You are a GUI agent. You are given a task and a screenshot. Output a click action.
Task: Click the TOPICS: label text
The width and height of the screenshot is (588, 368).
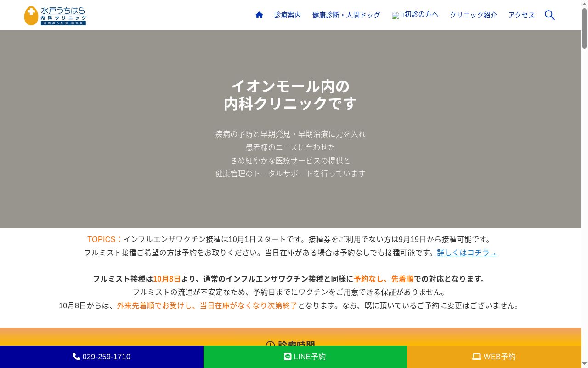105,239
